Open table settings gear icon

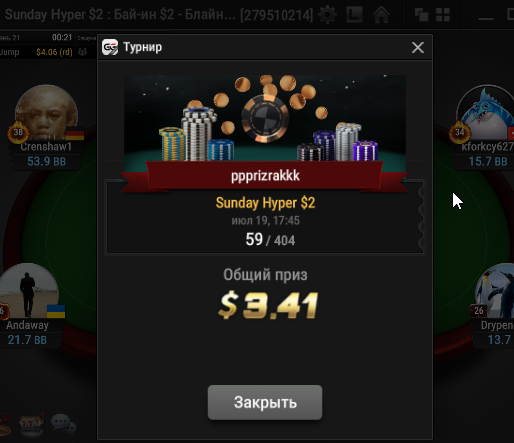coord(327,15)
